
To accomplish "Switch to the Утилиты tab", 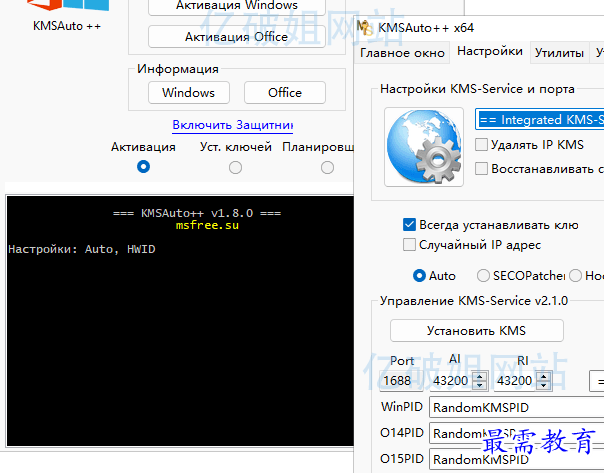I will point(559,53).
